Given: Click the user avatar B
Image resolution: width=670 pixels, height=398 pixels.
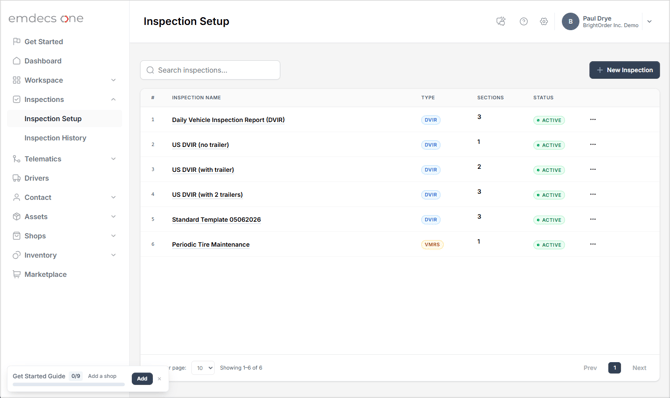Looking at the screenshot, I should (570, 21).
